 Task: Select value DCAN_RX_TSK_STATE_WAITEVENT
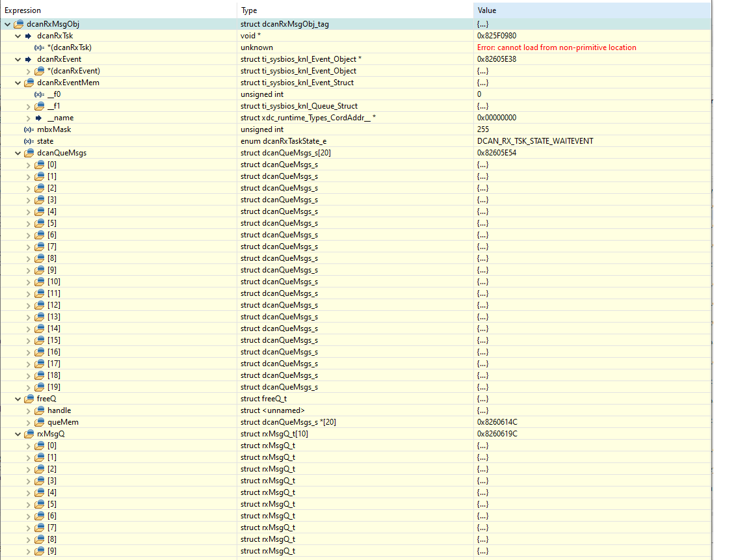535,141
